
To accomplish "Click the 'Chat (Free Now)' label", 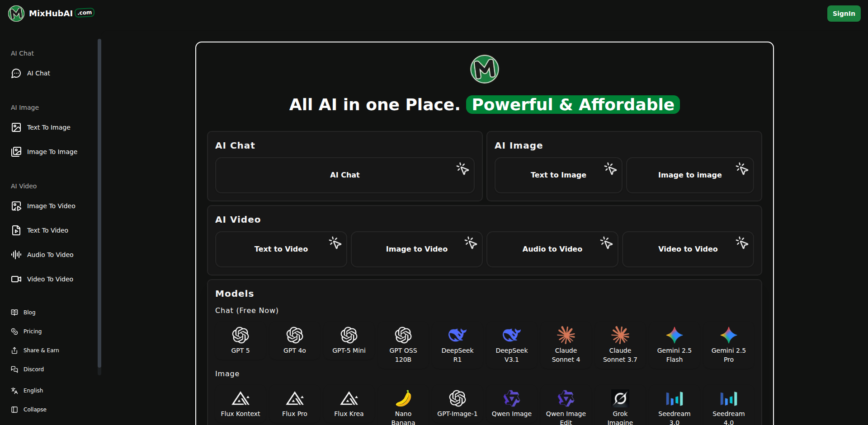I will 247,311.
